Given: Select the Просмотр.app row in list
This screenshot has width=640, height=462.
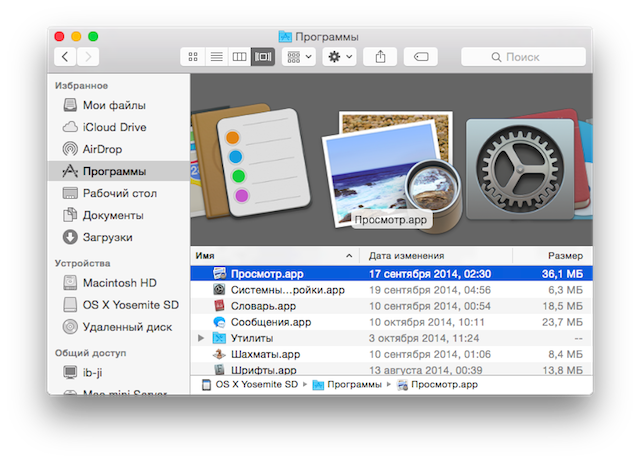Looking at the screenshot, I should point(391,274).
